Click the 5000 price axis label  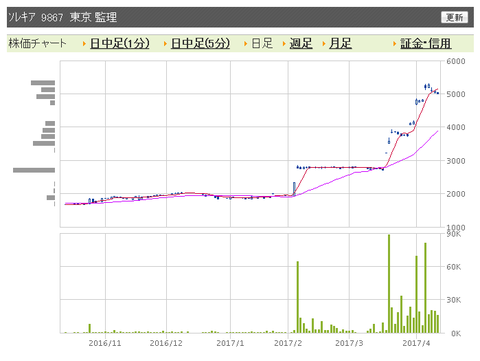click(x=456, y=94)
